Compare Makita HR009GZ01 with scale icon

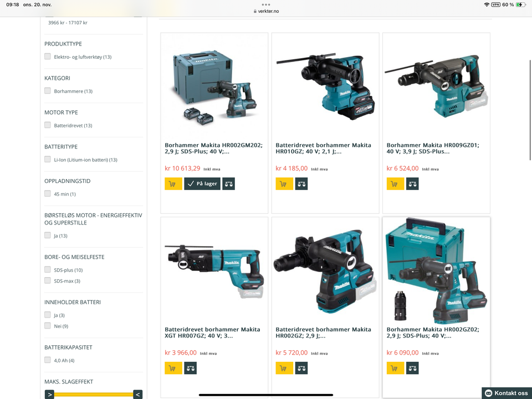point(412,183)
